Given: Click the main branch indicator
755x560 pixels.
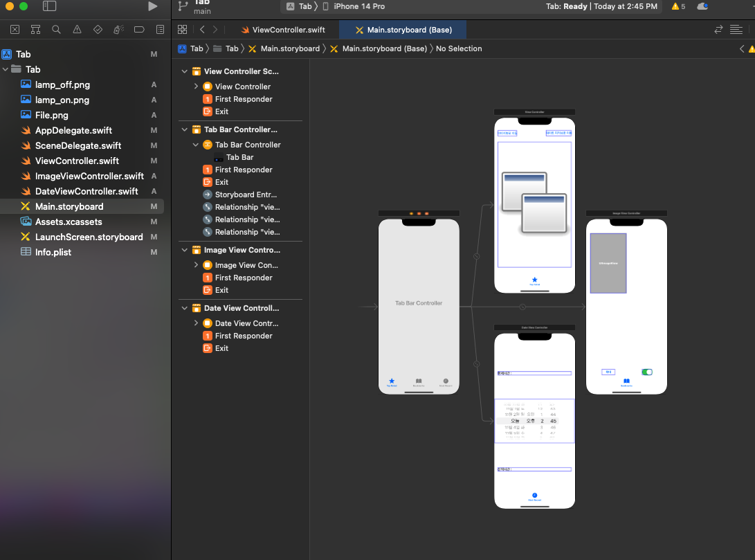Looking at the screenshot, I should [202, 12].
